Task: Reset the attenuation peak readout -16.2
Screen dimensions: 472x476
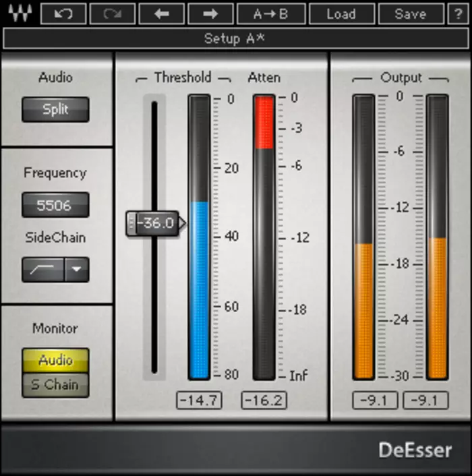Action: pos(264,400)
